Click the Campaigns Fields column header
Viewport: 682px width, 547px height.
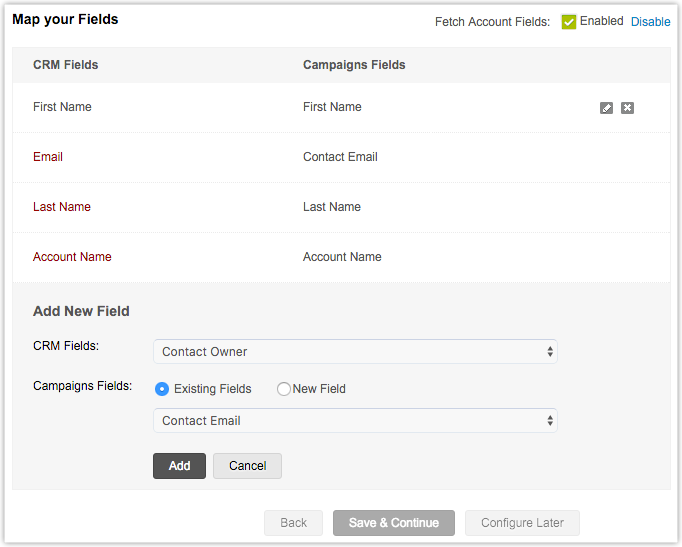click(x=354, y=65)
